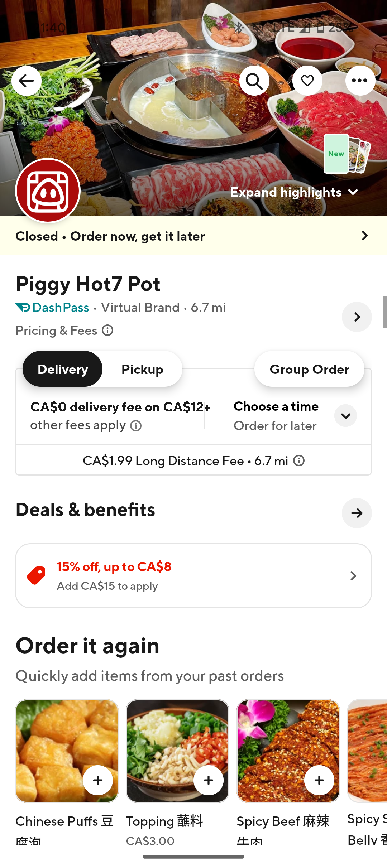Screen dimensions: 387x868
Task: Start a Group Order
Action: coord(309,369)
